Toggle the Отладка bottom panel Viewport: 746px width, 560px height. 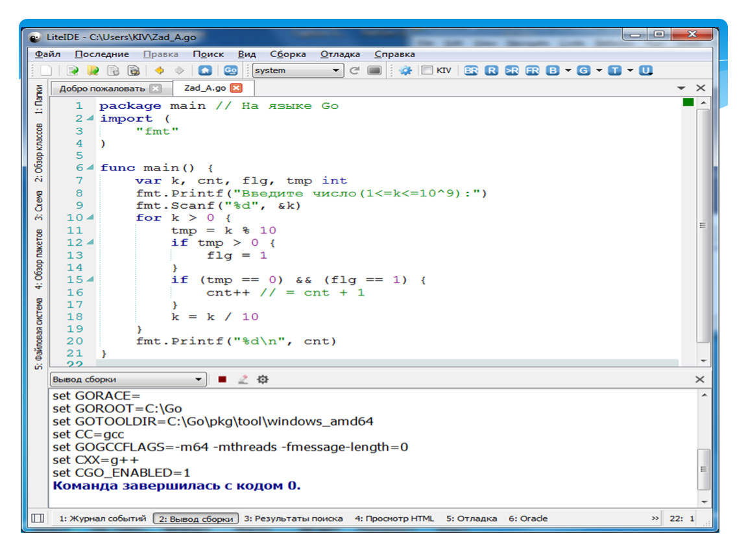[472, 519]
